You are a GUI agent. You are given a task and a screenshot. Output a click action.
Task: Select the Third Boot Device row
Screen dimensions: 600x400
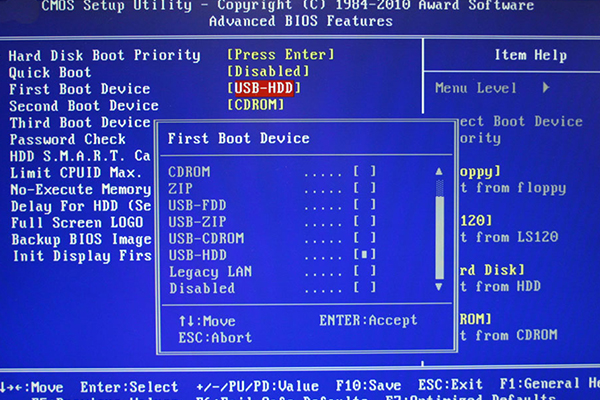80,122
